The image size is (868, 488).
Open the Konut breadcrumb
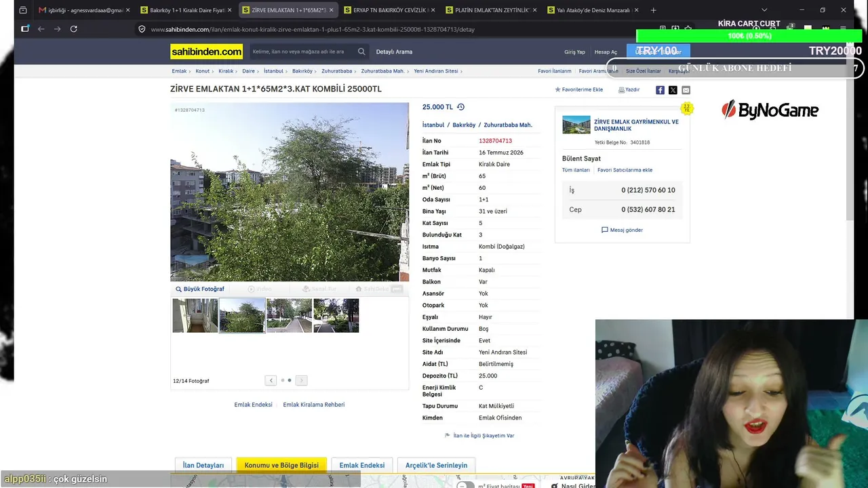click(x=203, y=71)
